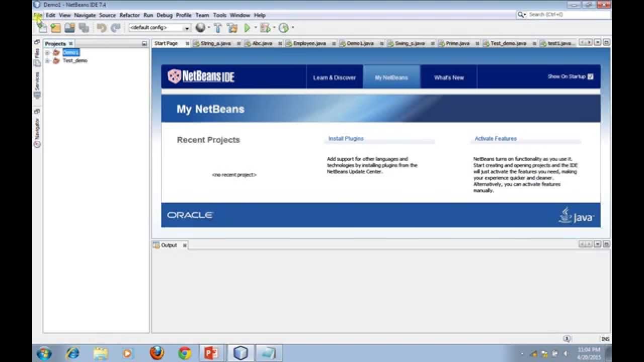Click the Activate Features link
The height and width of the screenshot is (362, 644).
coord(496,138)
